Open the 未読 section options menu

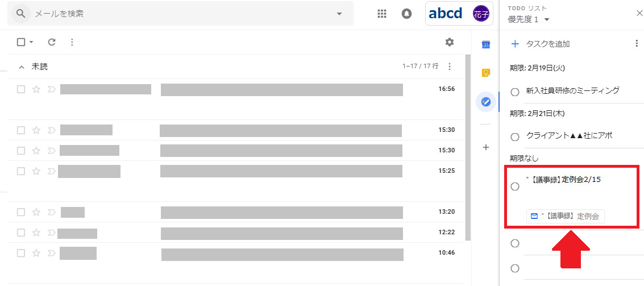(450, 67)
